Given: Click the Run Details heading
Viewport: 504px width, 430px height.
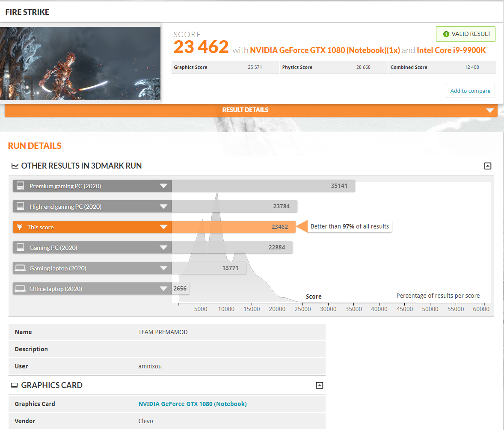Looking at the screenshot, I should pos(35,146).
